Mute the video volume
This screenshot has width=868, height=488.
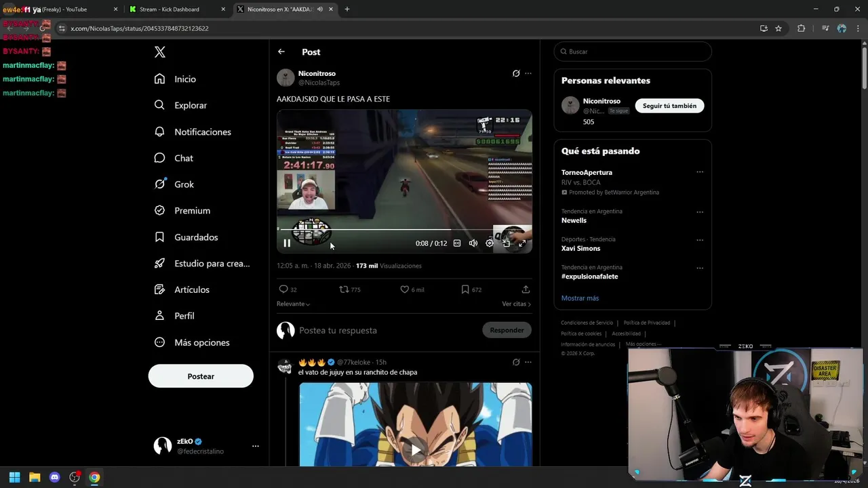pos(473,243)
